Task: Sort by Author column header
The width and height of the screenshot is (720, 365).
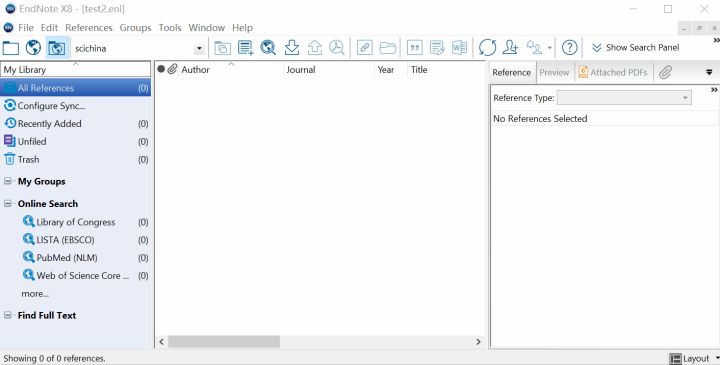Action: 195,70
